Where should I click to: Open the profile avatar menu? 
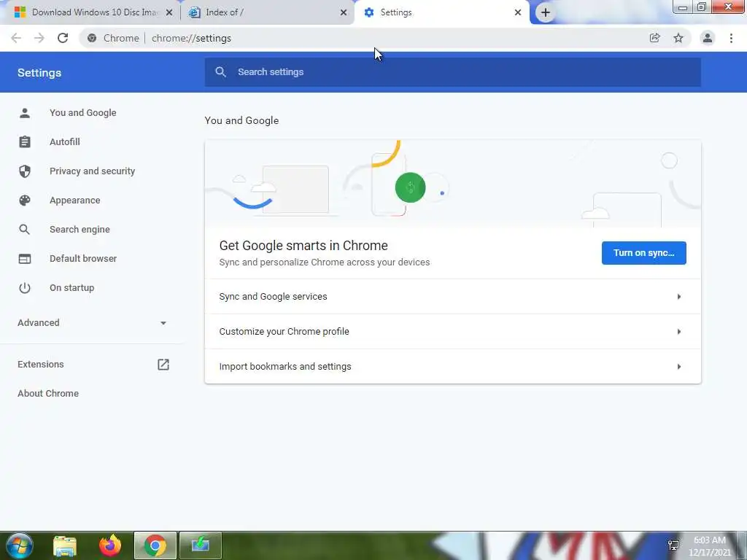coord(708,38)
